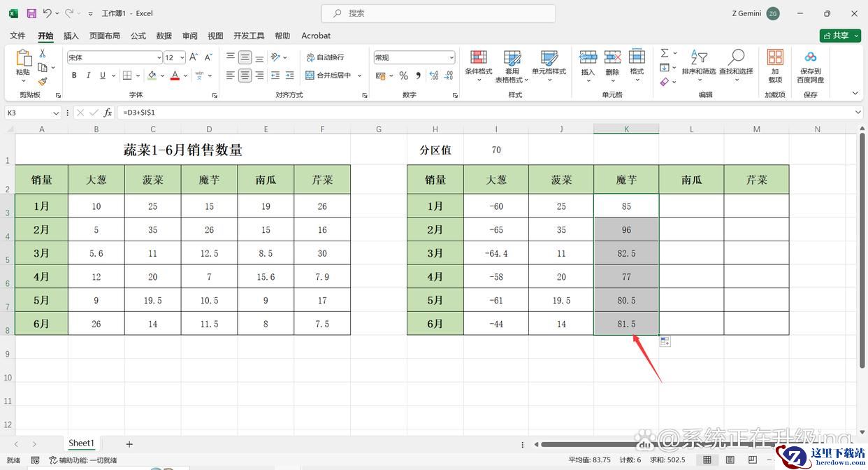Switch to the 公式 ribbon tab
The image size is (868, 470).
[138, 36]
